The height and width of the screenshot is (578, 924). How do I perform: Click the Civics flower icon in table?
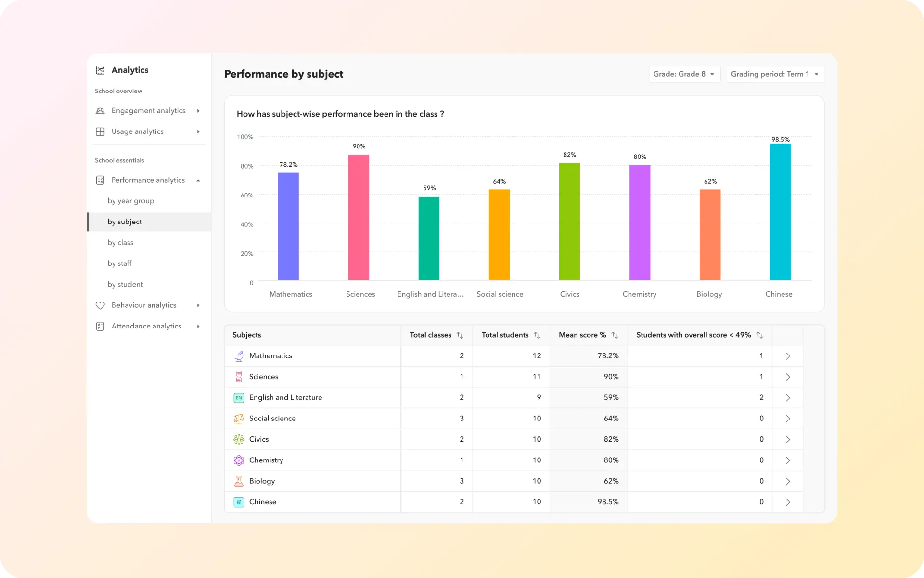click(x=239, y=439)
